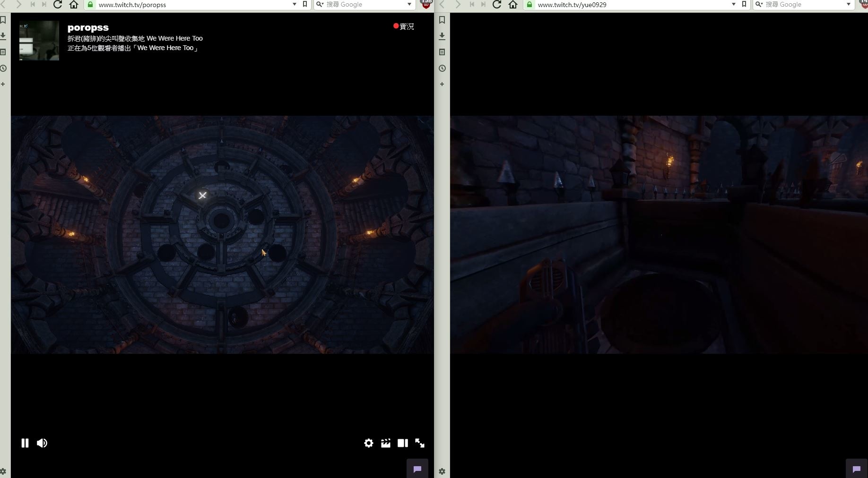
Task: Go to home page in yue0929 window
Action: pyautogui.click(x=513, y=5)
